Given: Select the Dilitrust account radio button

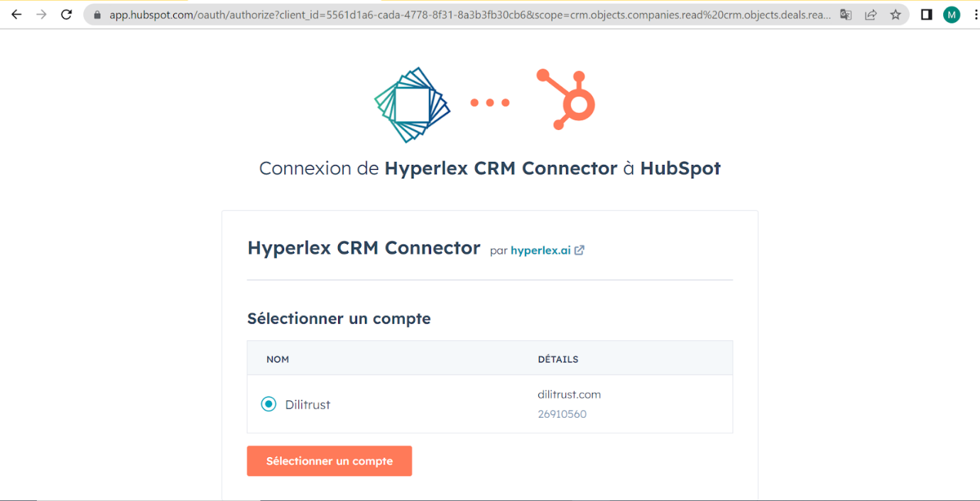Looking at the screenshot, I should click(x=268, y=404).
